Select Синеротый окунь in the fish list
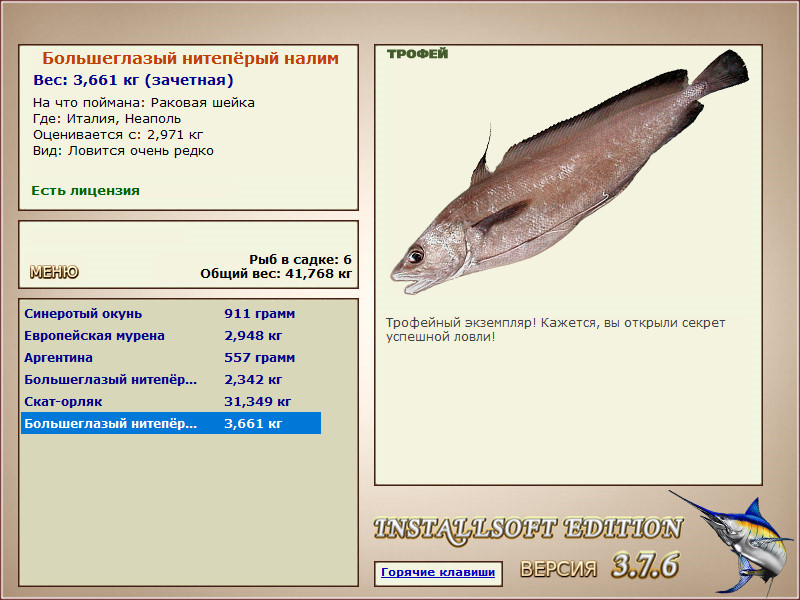This screenshot has height=600, width=800. (x=171, y=313)
